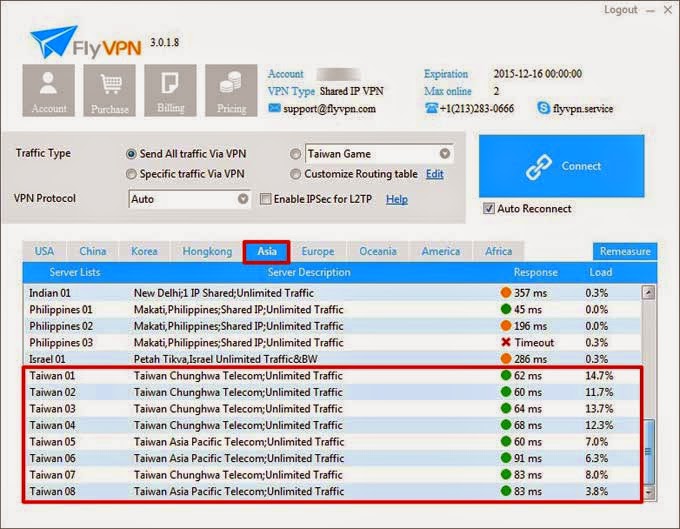Select Customize Routing table option

295,174
